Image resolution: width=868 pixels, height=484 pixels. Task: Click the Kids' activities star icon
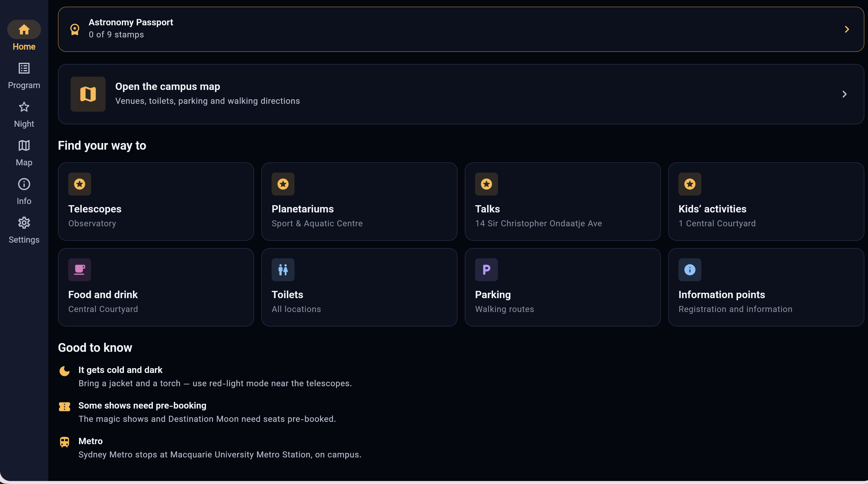tap(690, 184)
